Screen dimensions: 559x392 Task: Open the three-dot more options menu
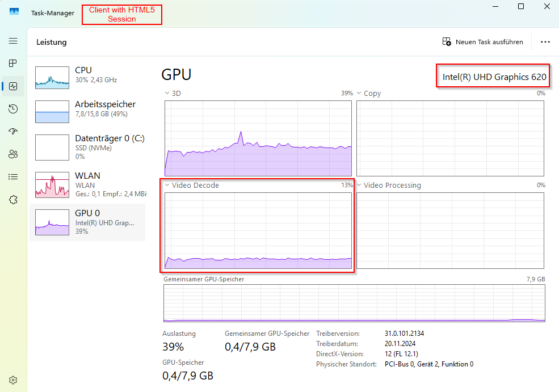pyautogui.click(x=545, y=41)
